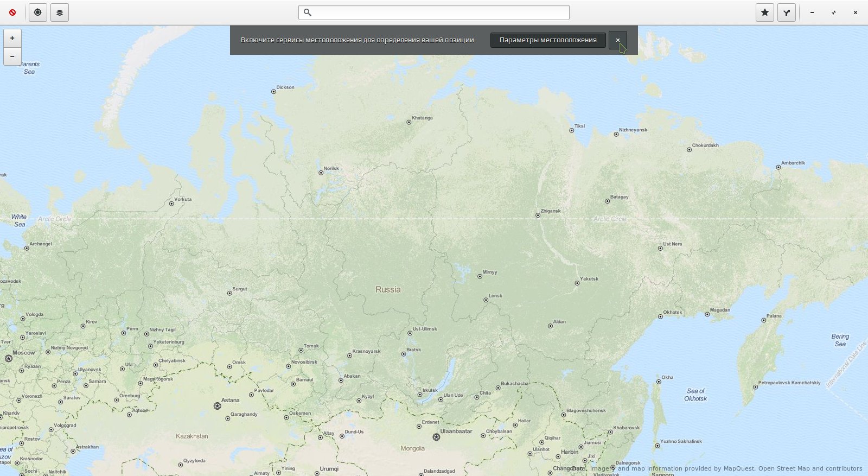Click the Mongolia country label
The image size is (868, 476).
412,449
